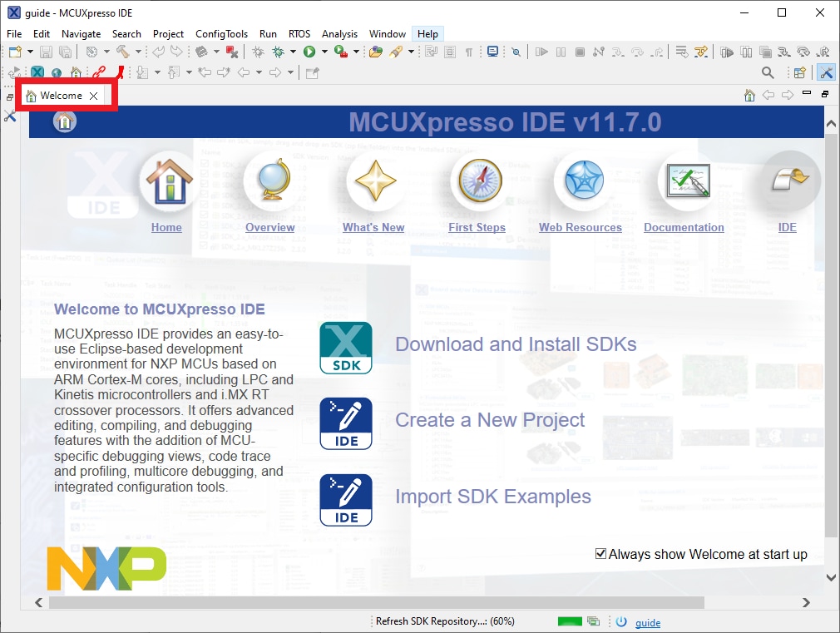
Task: Click the Download and Install SDKs icon
Action: (x=345, y=348)
